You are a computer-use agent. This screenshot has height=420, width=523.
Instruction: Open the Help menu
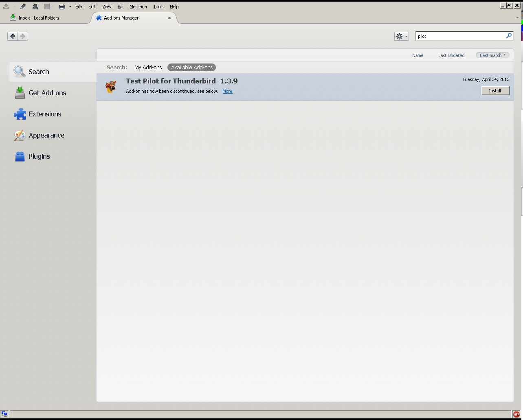pyautogui.click(x=174, y=7)
